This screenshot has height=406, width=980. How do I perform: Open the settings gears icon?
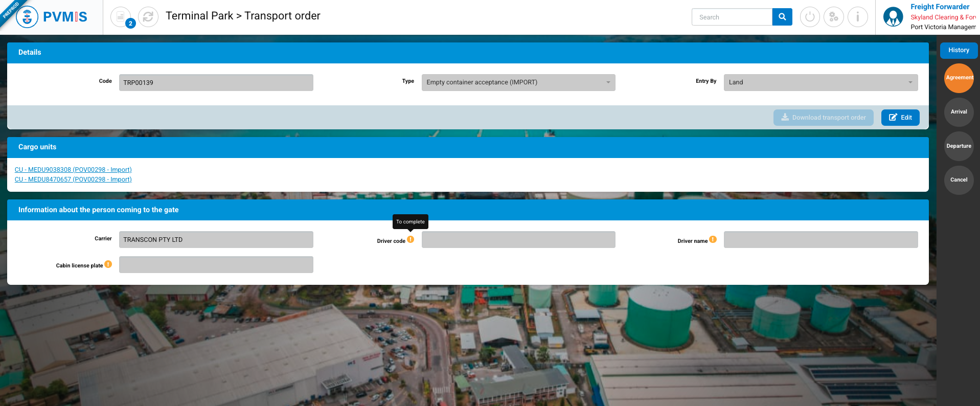834,17
